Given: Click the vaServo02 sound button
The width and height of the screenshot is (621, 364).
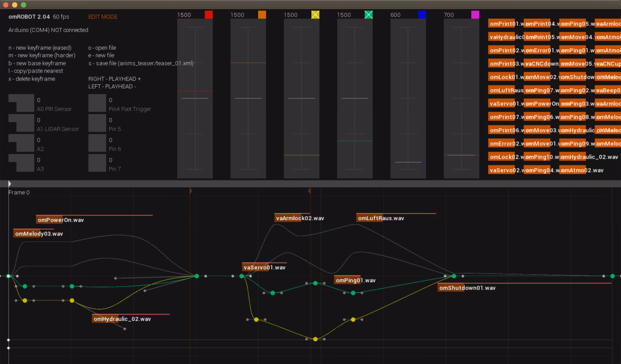Looking at the screenshot, I should click(502, 170).
